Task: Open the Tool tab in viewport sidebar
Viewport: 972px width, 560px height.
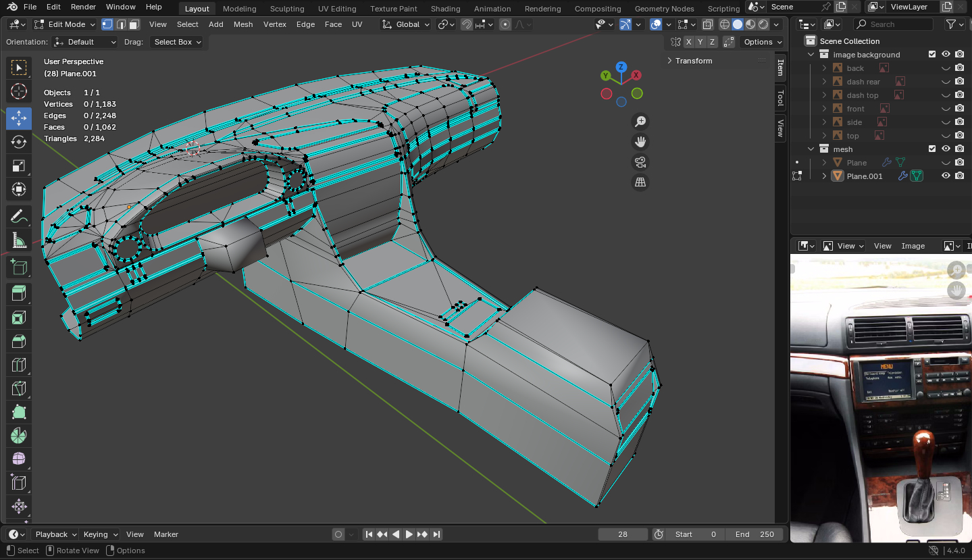Action: point(780,98)
